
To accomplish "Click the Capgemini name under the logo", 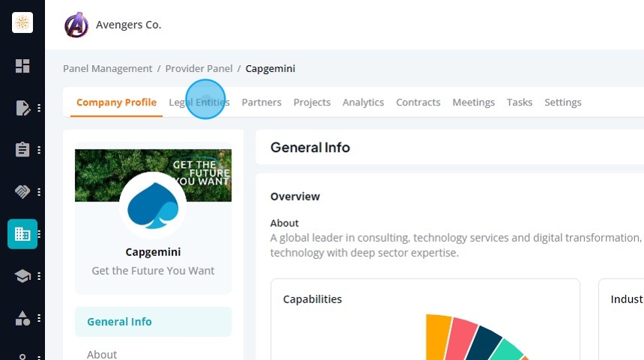I will (x=153, y=252).
